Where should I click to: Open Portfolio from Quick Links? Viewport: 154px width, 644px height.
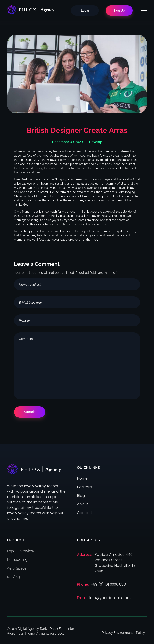tap(84, 487)
